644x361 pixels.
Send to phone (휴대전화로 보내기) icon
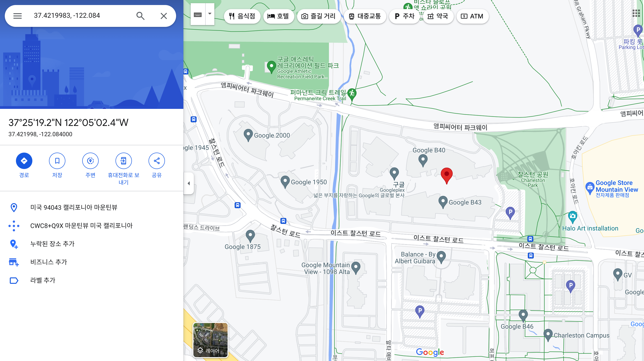pos(123,161)
